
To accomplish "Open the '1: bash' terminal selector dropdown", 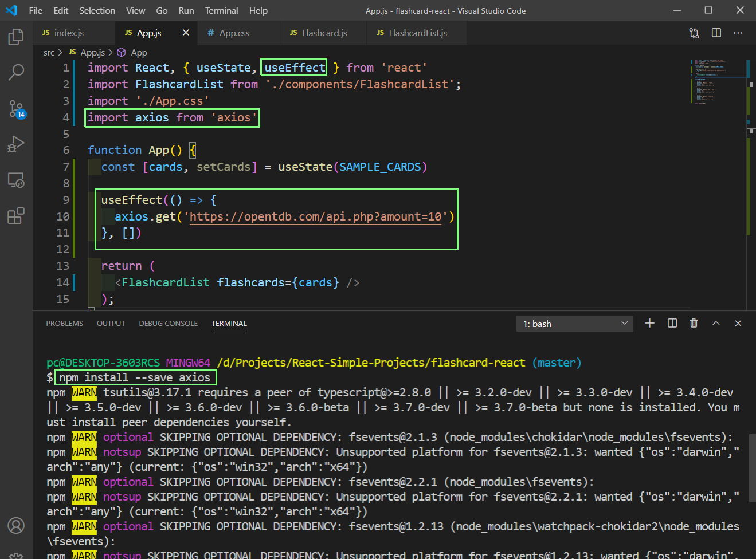I will click(575, 324).
